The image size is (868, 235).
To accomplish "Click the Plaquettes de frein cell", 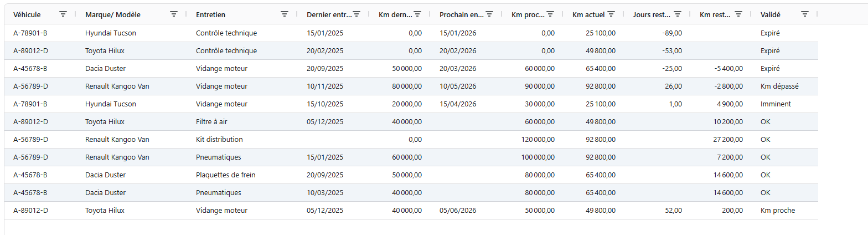I will click(x=225, y=175).
